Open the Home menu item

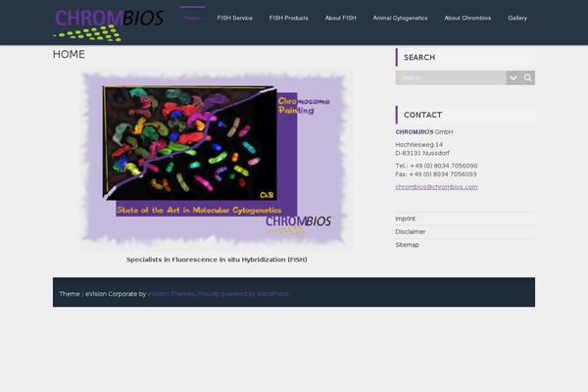pos(192,18)
